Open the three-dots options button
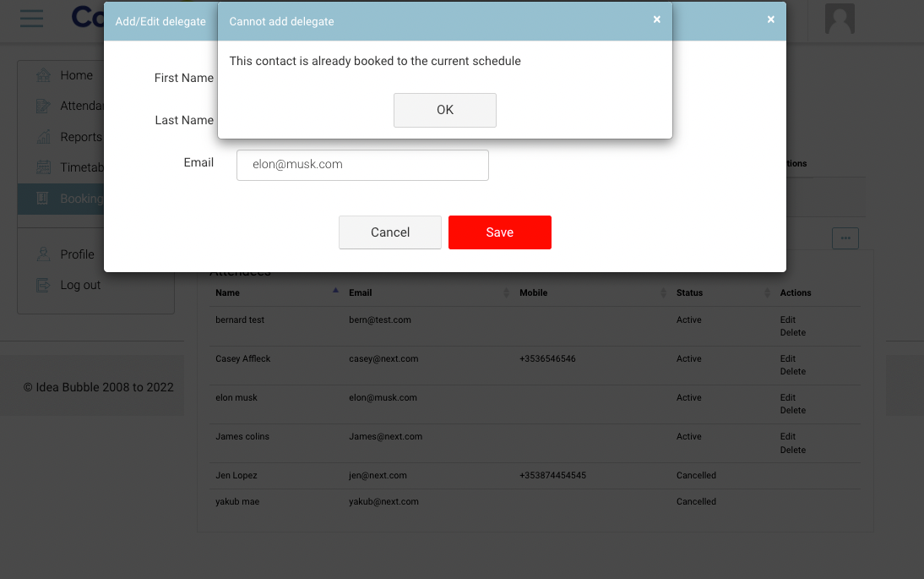The image size is (924, 579). coord(845,238)
